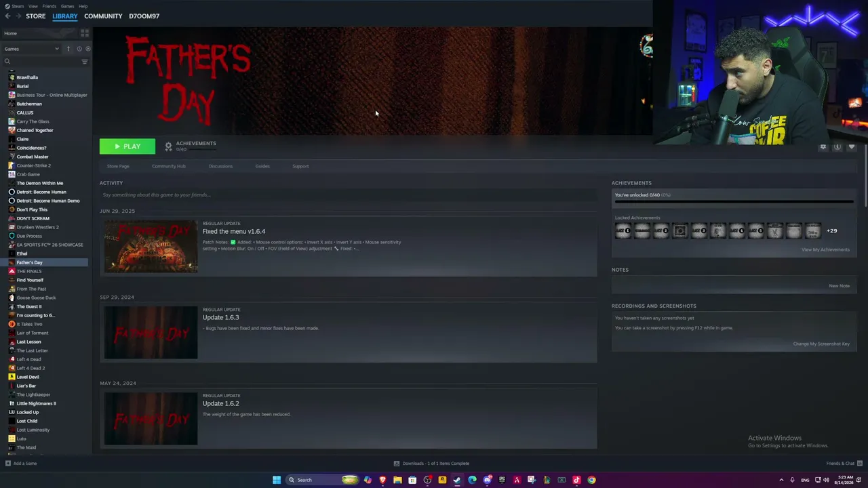
Task: Click the sort ascending arrow beside Games
Action: (68, 49)
